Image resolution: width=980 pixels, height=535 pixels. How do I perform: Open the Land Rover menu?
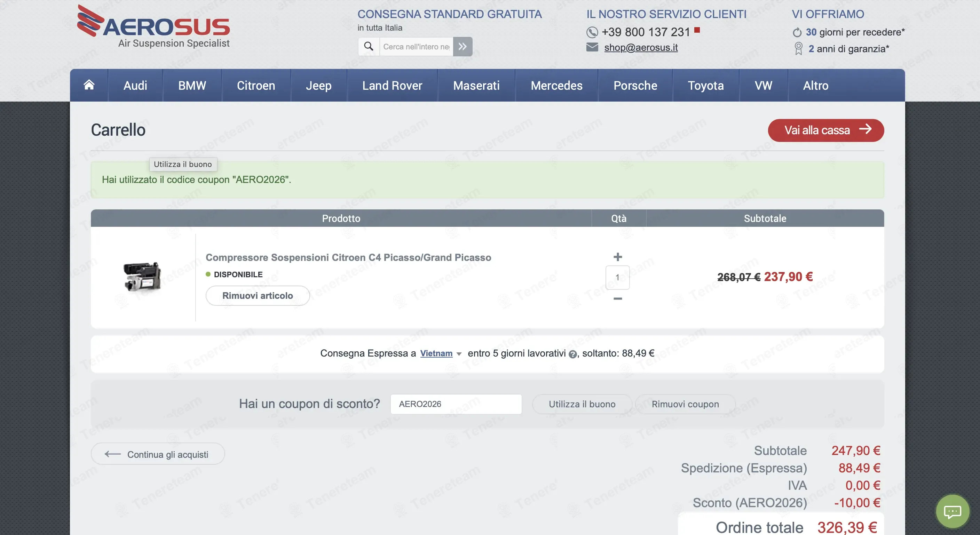click(392, 86)
